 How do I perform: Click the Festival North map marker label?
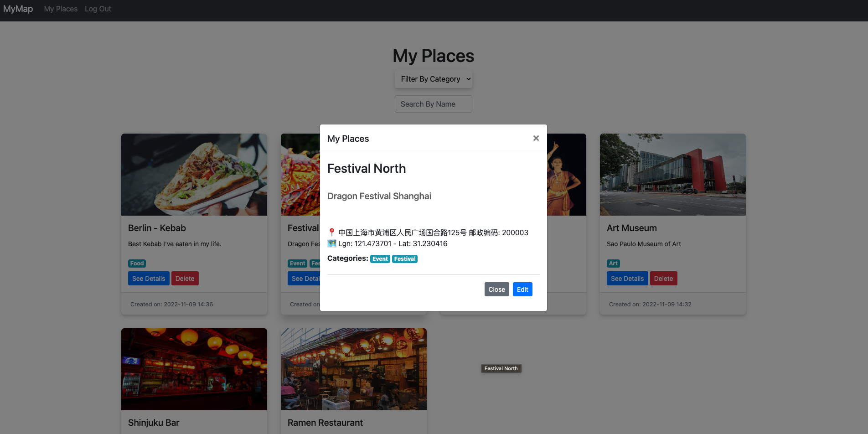(x=501, y=368)
